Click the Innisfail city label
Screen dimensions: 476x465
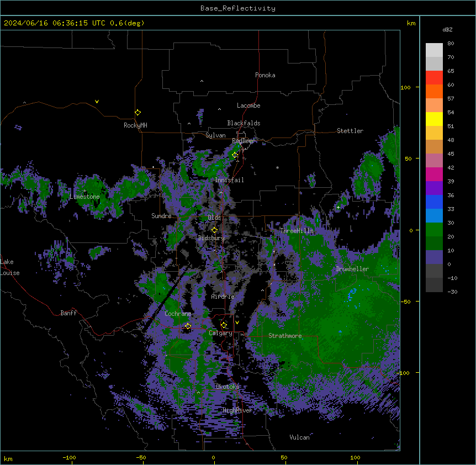click(x=229, y=180)
